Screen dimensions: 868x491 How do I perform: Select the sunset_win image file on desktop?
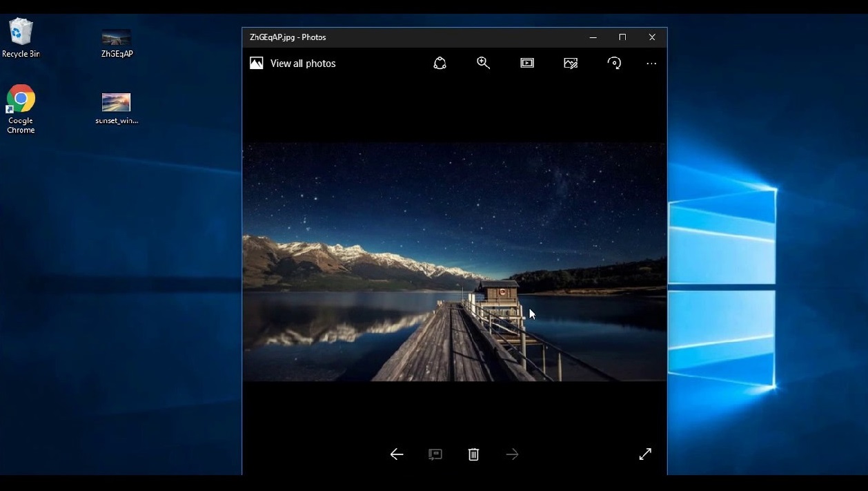tap(116, 108)
